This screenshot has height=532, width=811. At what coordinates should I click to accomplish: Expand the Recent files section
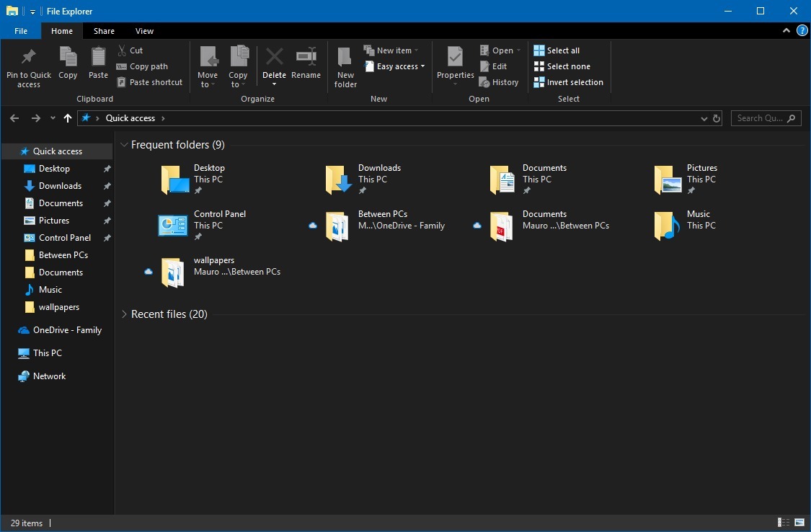pyautogui.click(x=124, y=314)
